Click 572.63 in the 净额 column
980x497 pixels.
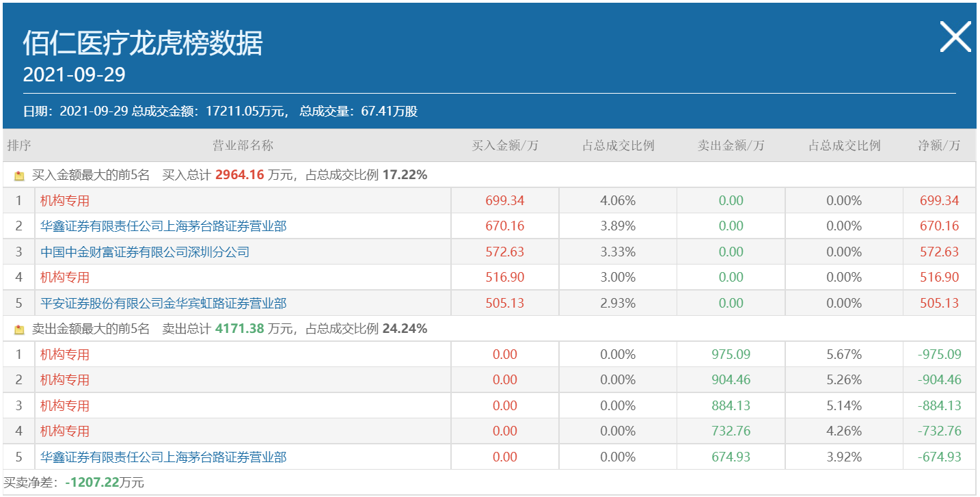(940, 252)
